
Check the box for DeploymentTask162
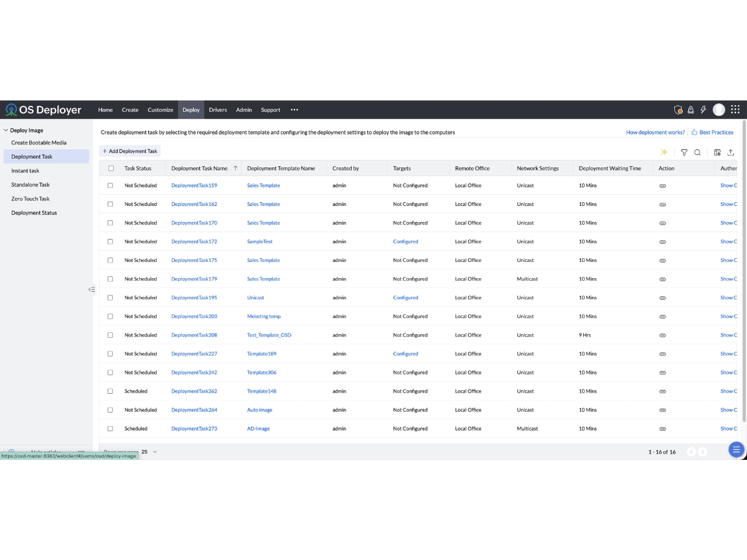click(110, 204)
